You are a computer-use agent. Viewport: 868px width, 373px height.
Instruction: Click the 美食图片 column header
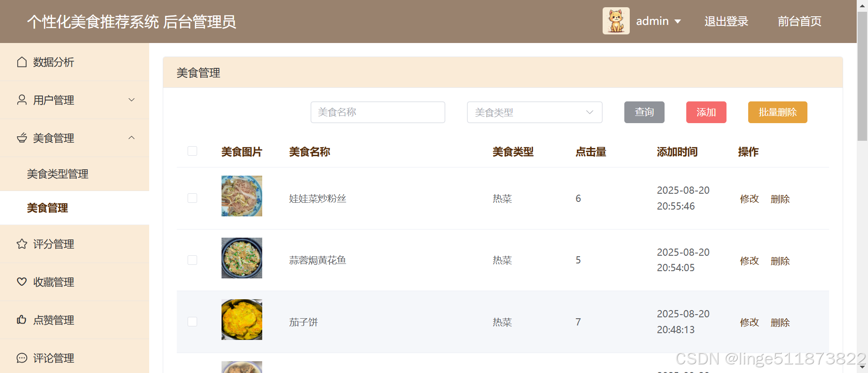pos(242,152)
